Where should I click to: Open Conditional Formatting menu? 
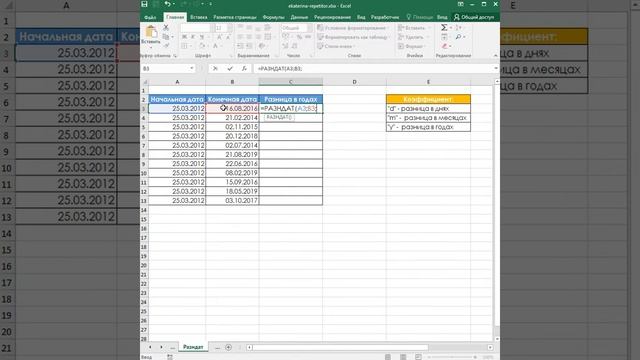353,28
